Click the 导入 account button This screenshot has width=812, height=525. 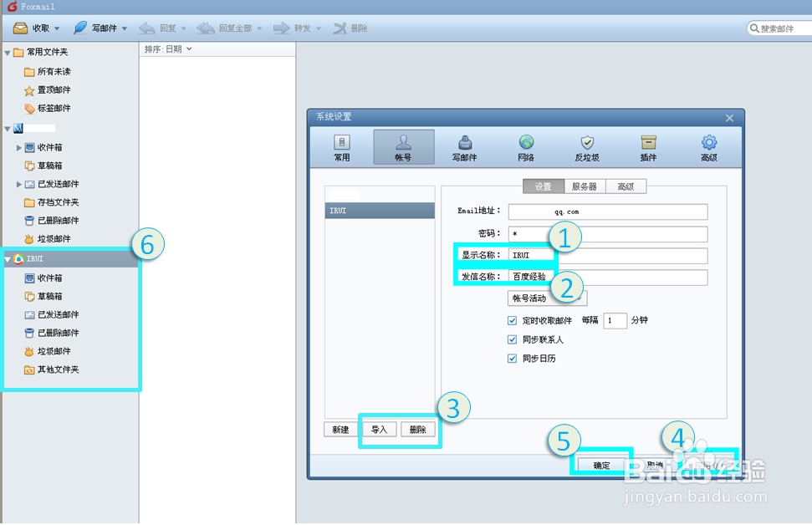click(379, 430)
